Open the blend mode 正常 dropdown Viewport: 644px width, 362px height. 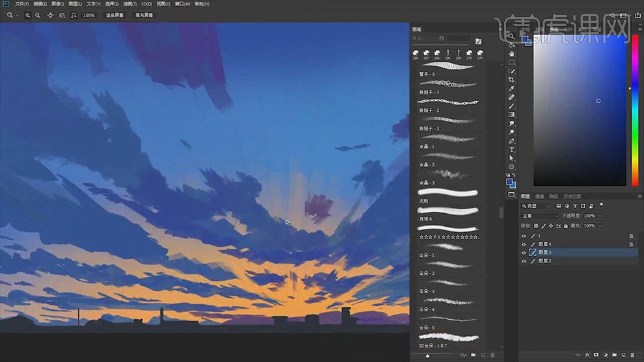point(540,216)
